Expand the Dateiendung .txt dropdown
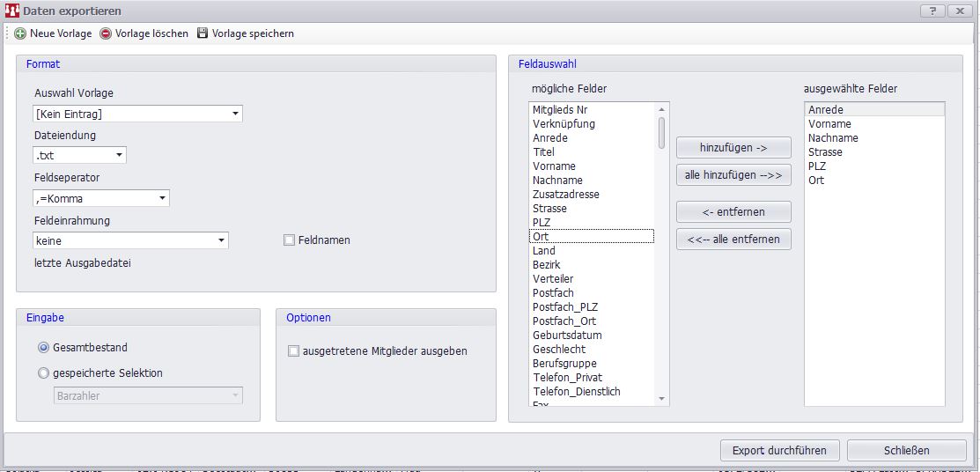Viewport: 980px width, 472px height. click(119, 156)
